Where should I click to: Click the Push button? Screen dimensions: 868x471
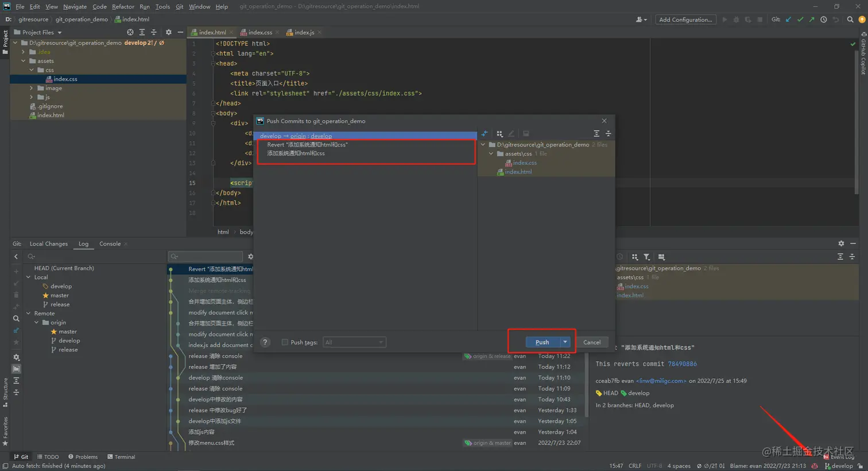pos(542,342)
